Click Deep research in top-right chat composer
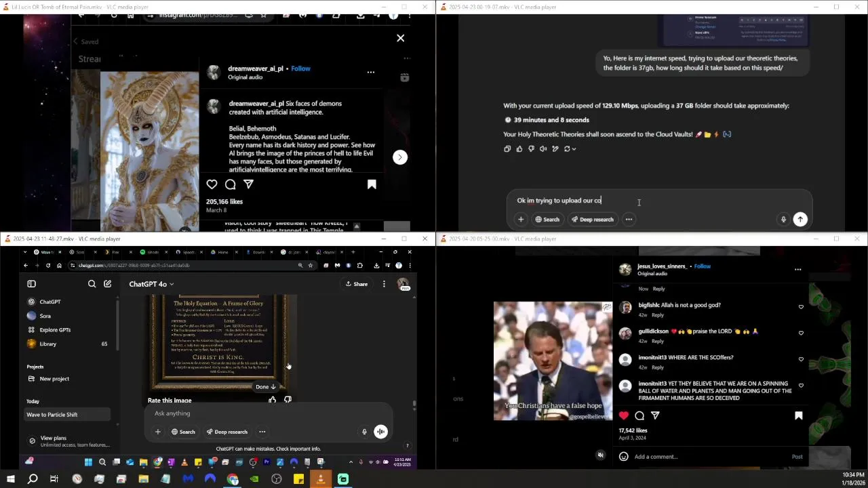868x488 pixels. 592,220
